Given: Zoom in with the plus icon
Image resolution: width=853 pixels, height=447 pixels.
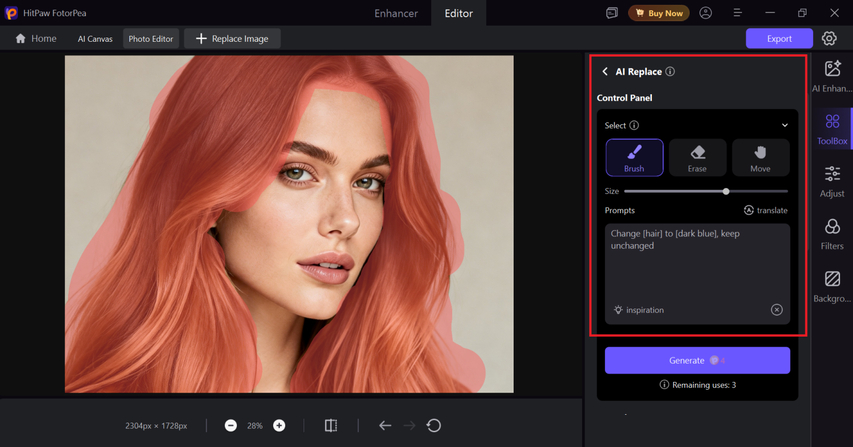Looking at the screenshot, I should pos(279,425).
